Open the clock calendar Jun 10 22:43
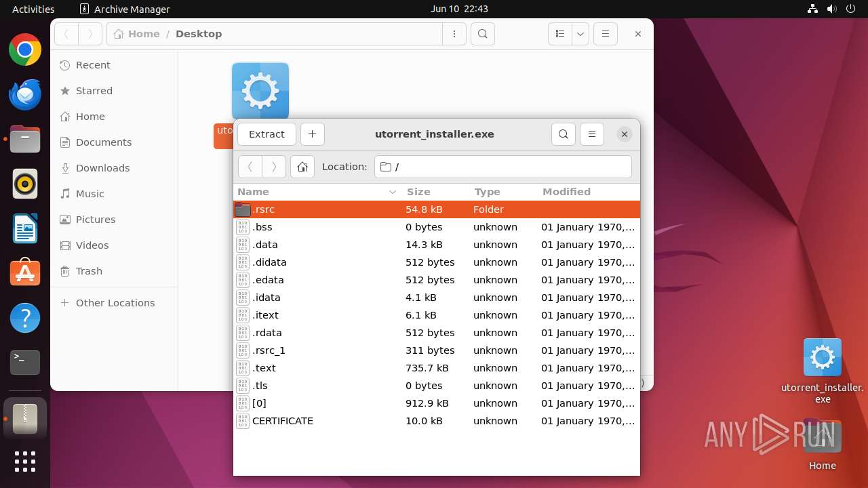 click(x=459, y=9)
